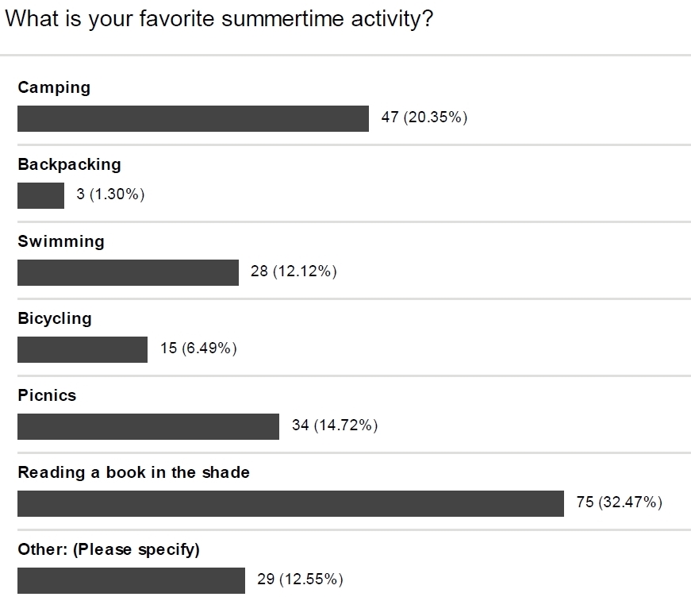
Task: Select the Other: (Please specify) label
Action: pyautogui.click(x=109, y=550)
